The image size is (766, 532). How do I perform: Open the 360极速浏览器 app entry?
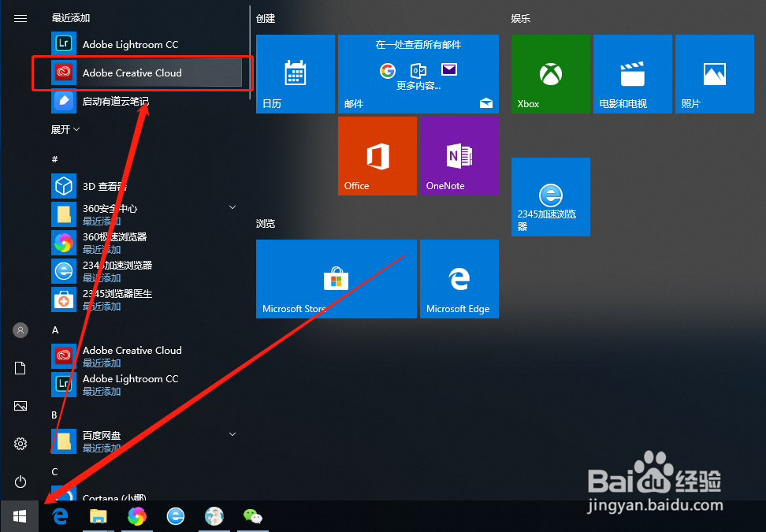coord(146,243)
